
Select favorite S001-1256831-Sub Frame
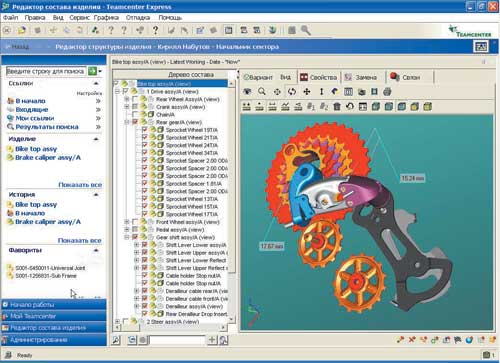[46, 276]
